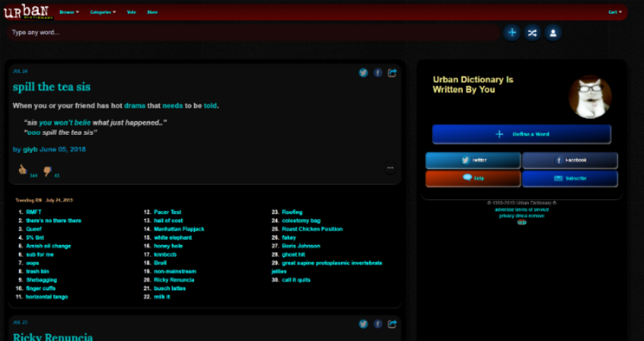Open trending word 'trash bin'
Viewport: 644px width, 341px height.
[37, 271]
